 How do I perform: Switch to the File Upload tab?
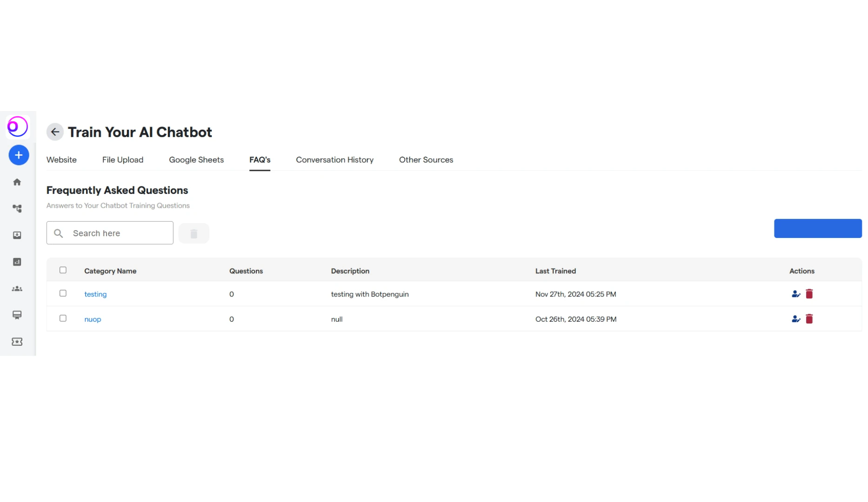123,160
